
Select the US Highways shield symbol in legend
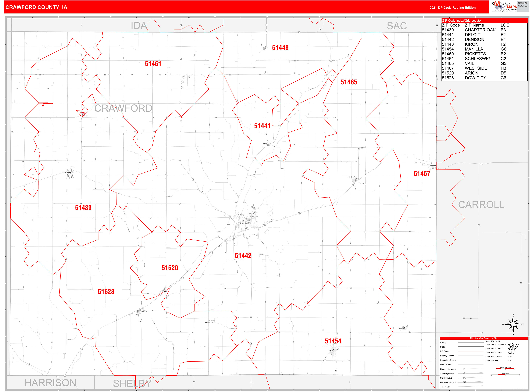click(464, 378)
